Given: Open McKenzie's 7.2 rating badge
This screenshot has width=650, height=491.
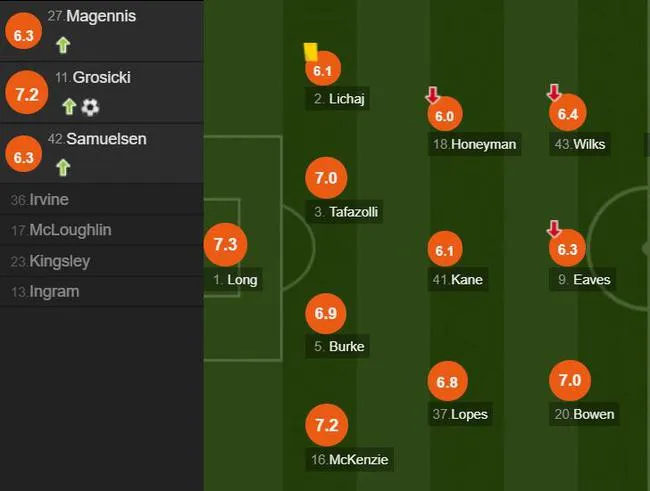Looking at the screenshot, I should [326, 425].
